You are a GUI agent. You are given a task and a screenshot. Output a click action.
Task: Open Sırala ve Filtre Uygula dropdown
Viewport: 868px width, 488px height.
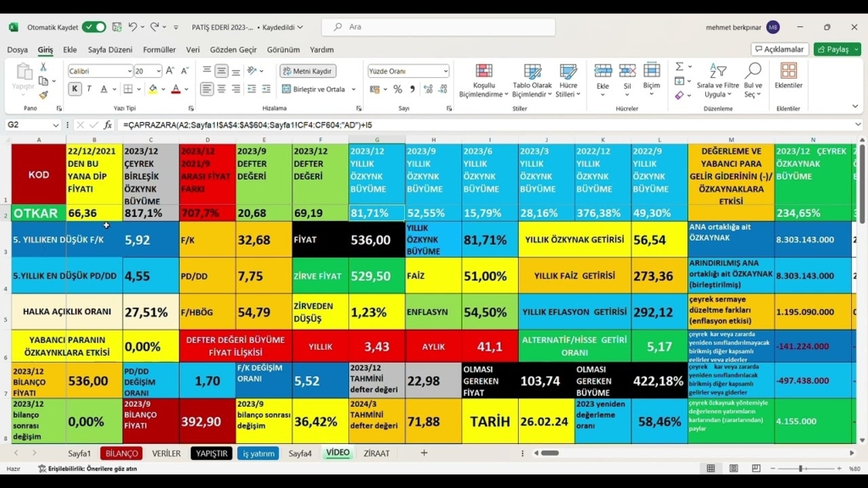717,80
